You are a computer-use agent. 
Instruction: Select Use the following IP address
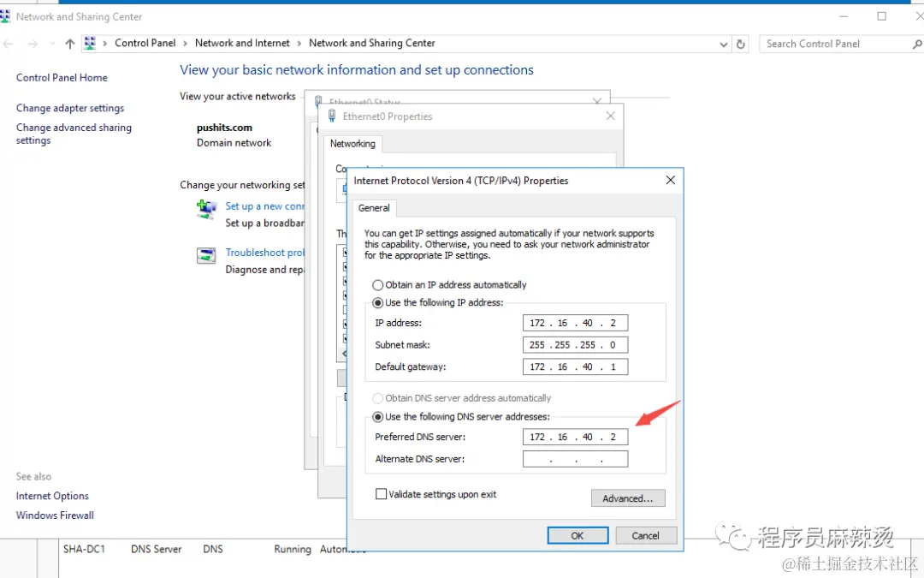[438, 302]
